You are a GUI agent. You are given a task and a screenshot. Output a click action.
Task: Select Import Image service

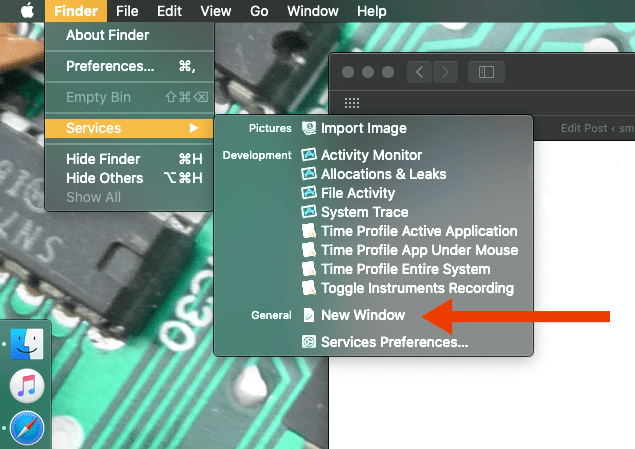pyautogui.click(x=363, y=128)
